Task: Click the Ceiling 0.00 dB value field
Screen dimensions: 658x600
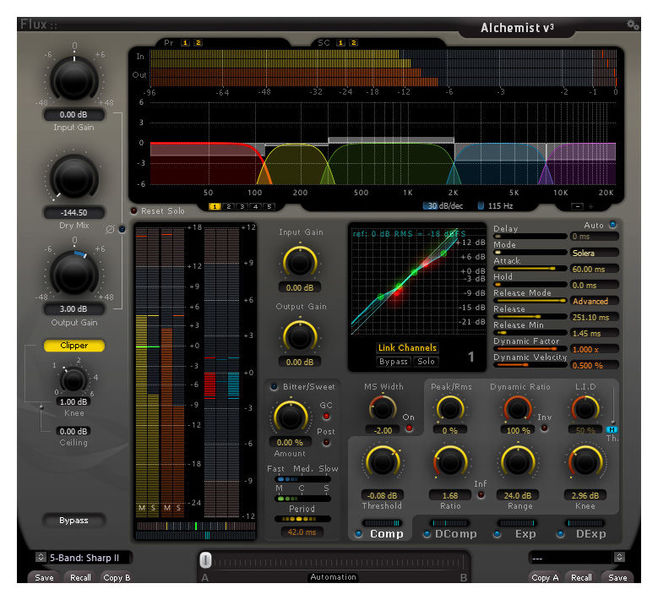Action: (x=73, y=431)
